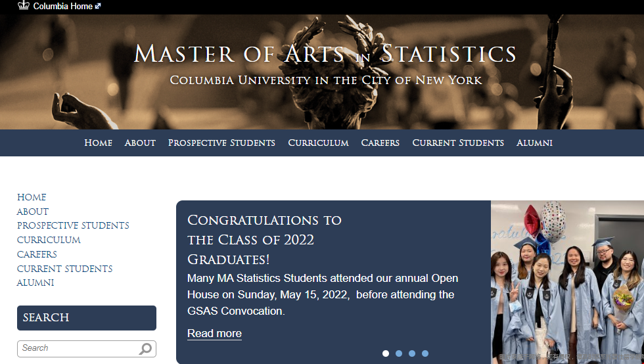Click the SEARCH panel heading

(x=87, y=317)
